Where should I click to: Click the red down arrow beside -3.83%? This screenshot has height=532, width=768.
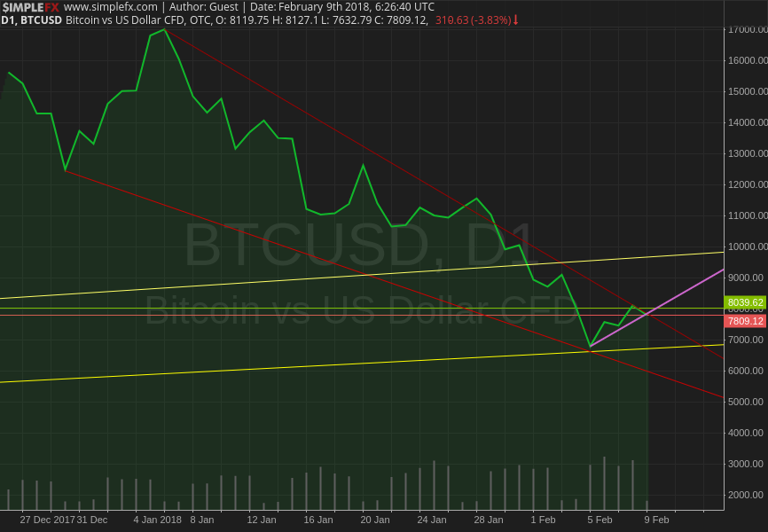(x=516, y=20)
